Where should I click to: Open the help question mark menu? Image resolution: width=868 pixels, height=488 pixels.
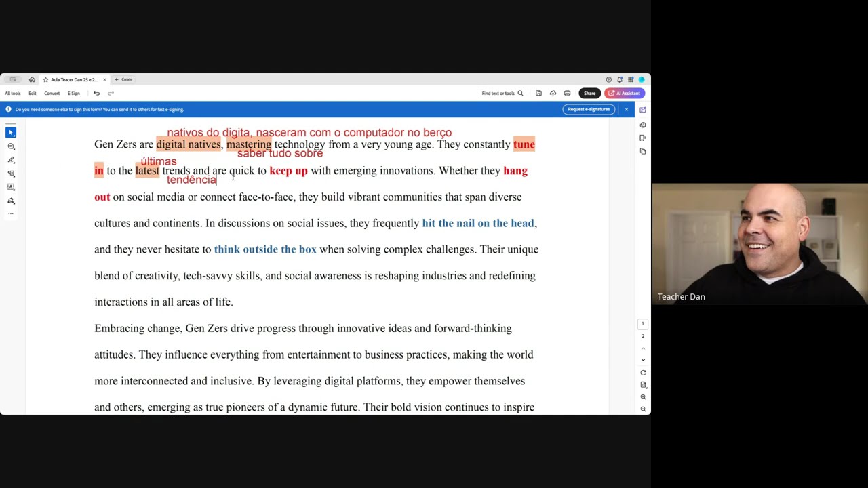[x=608, y=79]
